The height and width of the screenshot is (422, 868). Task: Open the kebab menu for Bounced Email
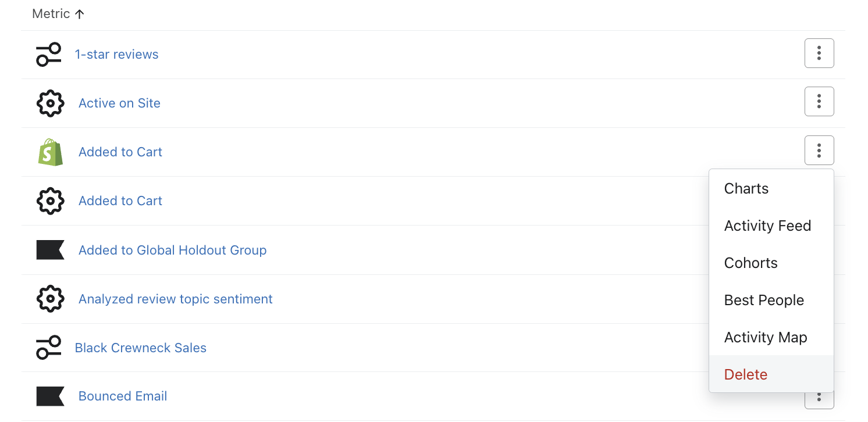point(819,398)
